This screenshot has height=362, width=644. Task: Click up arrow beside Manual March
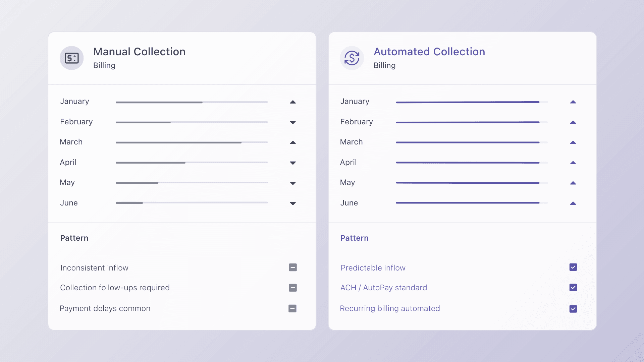coord(293,142)
